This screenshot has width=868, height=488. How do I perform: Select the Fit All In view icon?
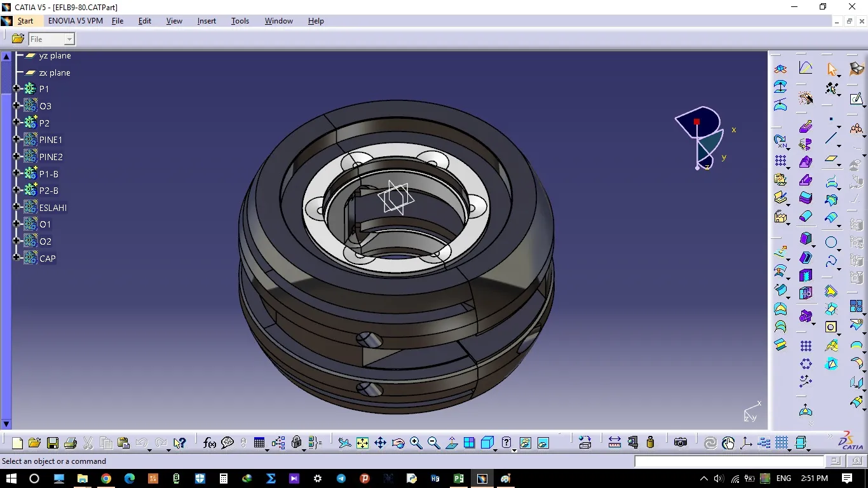pos(362,443)
